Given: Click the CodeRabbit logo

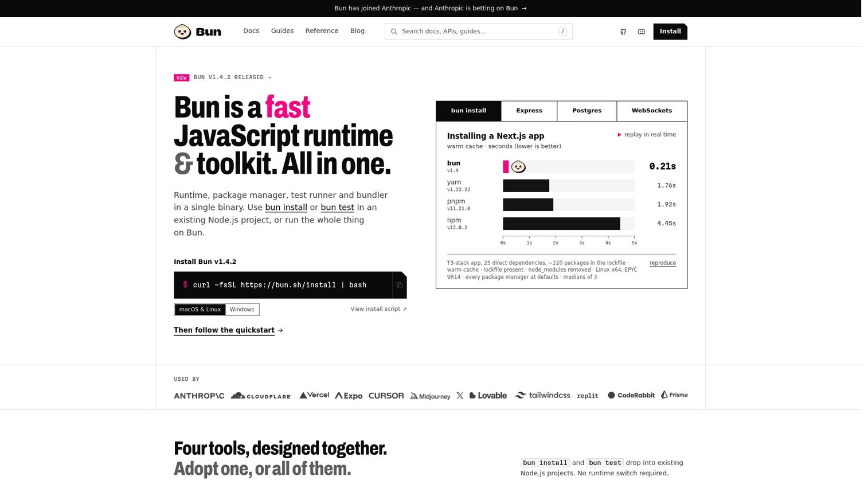Looking at the screenshot, I should click(631, 395).
